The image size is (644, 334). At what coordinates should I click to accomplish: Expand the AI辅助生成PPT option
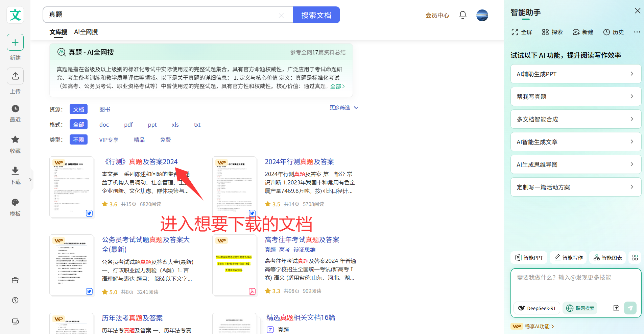[575, 74]
